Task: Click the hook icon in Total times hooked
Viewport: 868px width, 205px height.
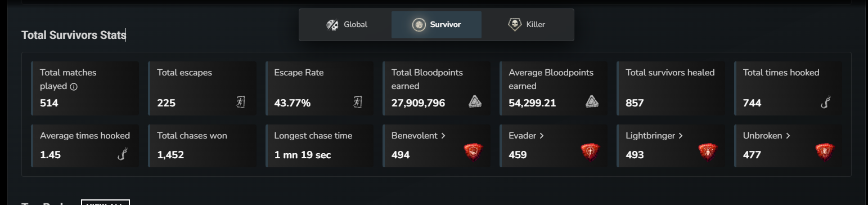Action: [826, 102]
